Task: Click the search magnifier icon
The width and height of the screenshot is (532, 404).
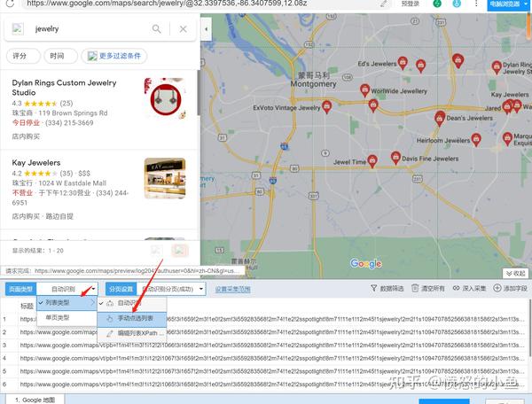Action: click(x=156, y=29)
